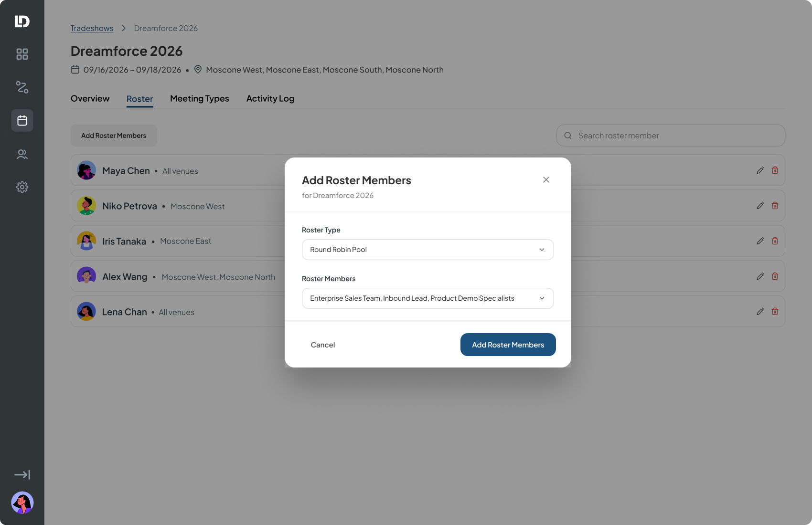Delete Lena Chan from roster
Image resolution: width=812 pixels, height=525 pixels.
(775, 312)
